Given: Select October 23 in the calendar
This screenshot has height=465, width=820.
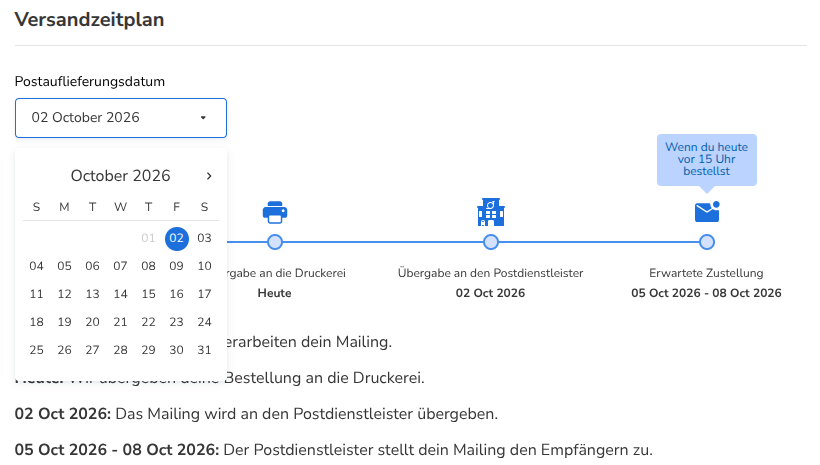Looking at the screenshot, I should pyautogui.click(x=176, y=322).
